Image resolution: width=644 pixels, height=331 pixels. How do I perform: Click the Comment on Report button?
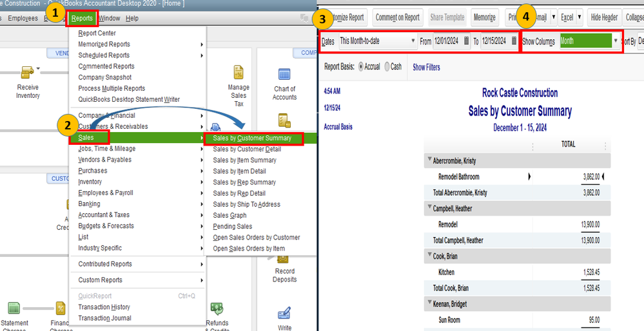[x=398, y=17]
